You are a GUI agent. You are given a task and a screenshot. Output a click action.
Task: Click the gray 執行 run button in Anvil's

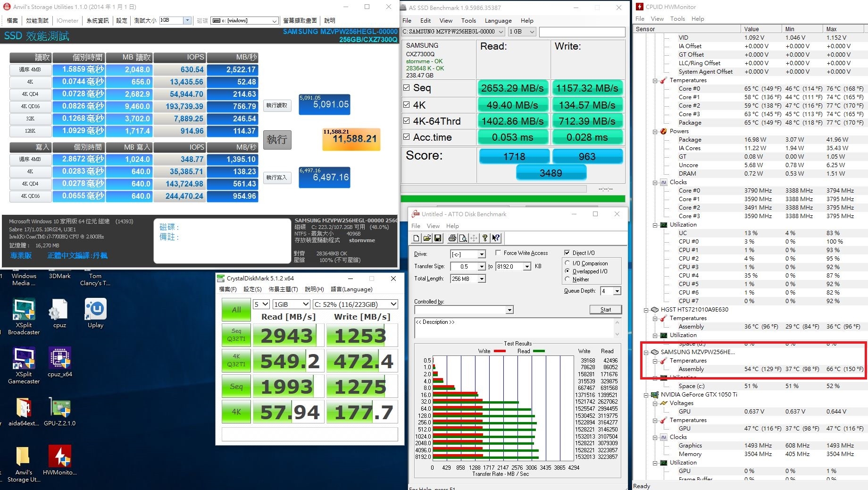point(277,140)
